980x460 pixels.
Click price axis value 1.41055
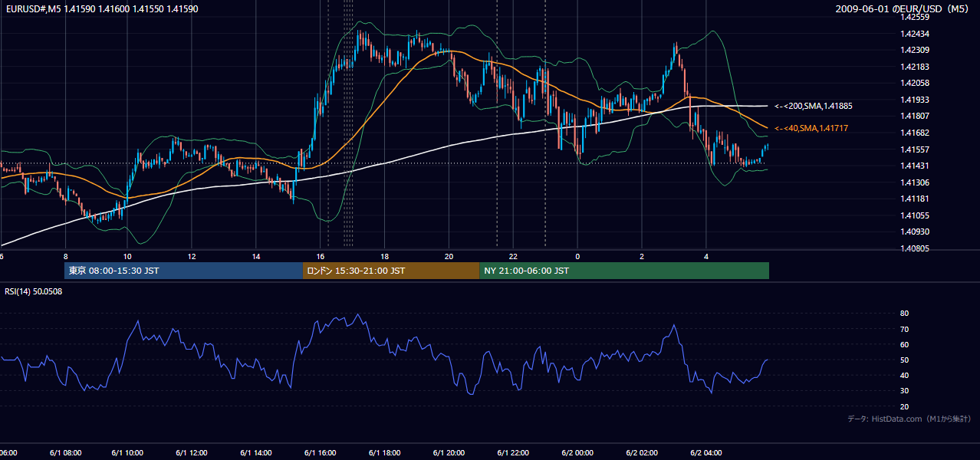click(x=915, y=215)
